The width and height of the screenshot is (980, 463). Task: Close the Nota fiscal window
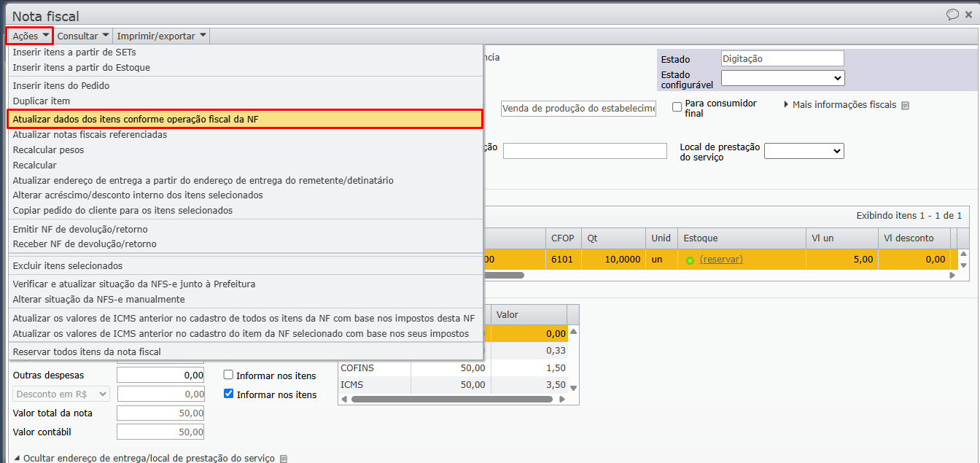(969, 14)
